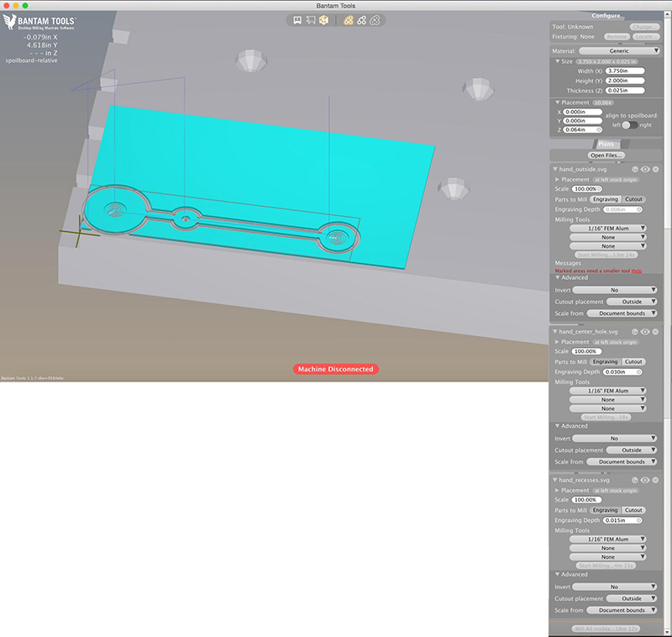This screenshot has width=672, height=637.
Task: Switch to the highlighted 3D cube view
Action: [x=323, y=20]
